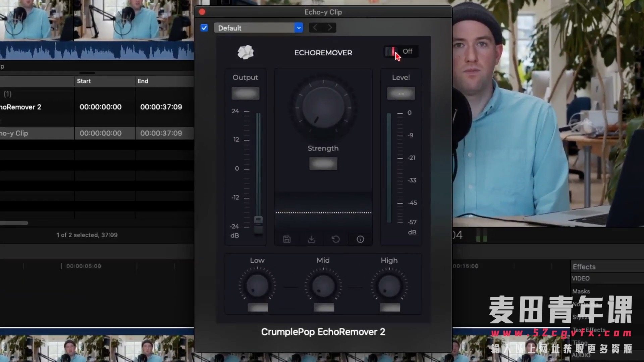
Task: Click the Strength value field
Action: [323, 164]
